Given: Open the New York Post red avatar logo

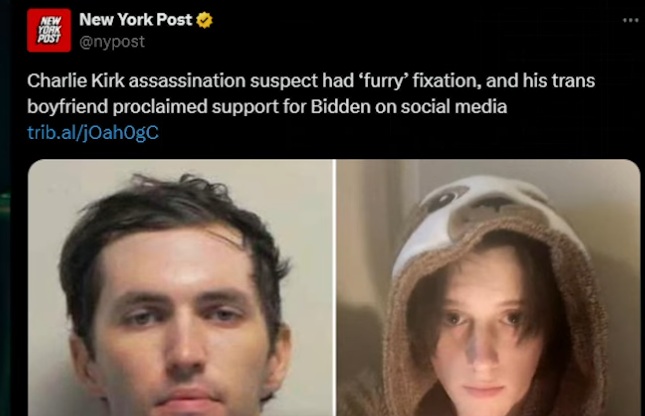Looking at the screenshot, I should click(x=49, y=30).
